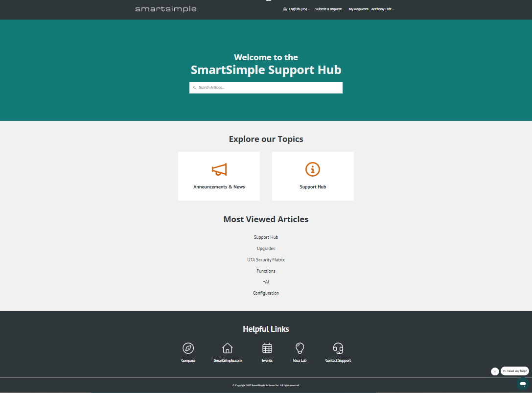Click the smartsimple logo in header
This screenshot has width=532, height=393.
click(165, 9)
